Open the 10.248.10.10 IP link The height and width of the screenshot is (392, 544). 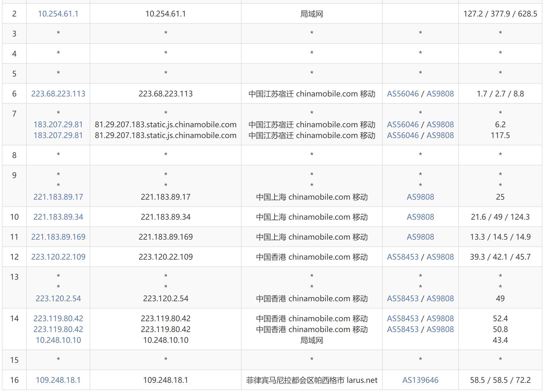[58, 340]
